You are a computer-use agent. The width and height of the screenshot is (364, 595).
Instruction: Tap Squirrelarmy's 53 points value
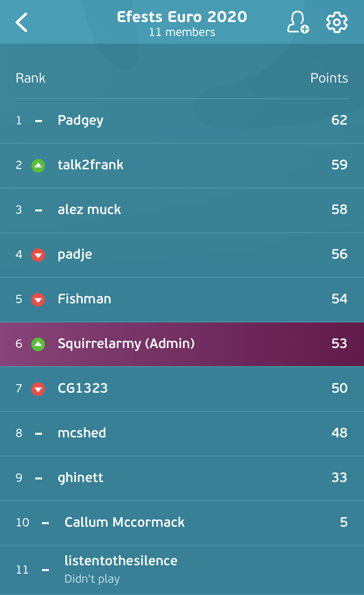(339, 343)
